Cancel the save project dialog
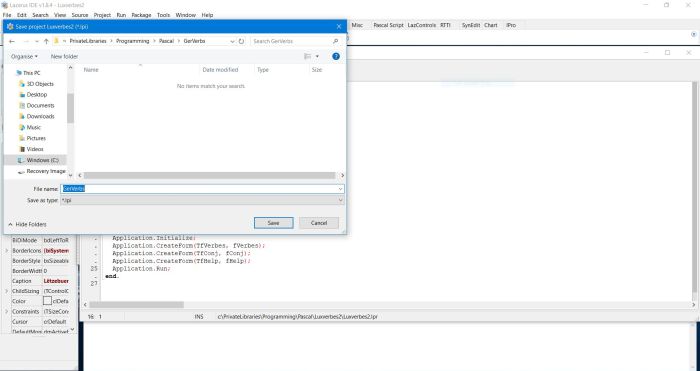Viewport: 700px width, 371px height. pyautogui.click(x=319, y=223)
